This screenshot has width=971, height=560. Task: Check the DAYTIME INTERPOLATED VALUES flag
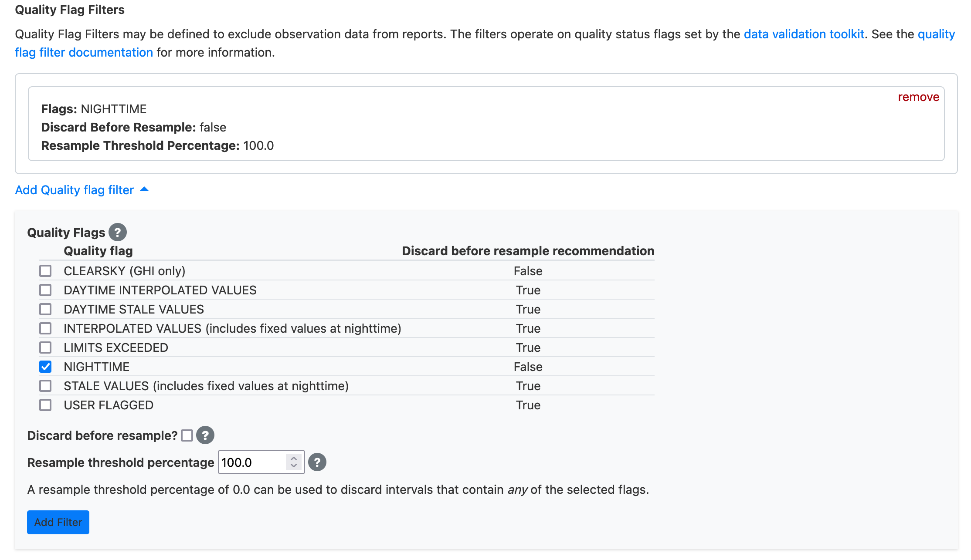(x=45, y=290)
